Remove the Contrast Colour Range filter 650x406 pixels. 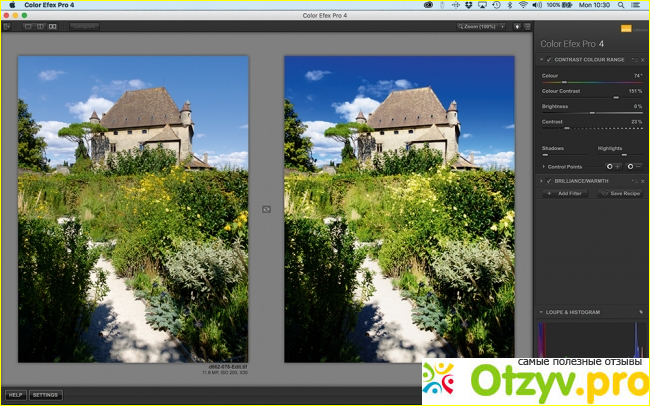pyautogui.click(x=643, y=60)
